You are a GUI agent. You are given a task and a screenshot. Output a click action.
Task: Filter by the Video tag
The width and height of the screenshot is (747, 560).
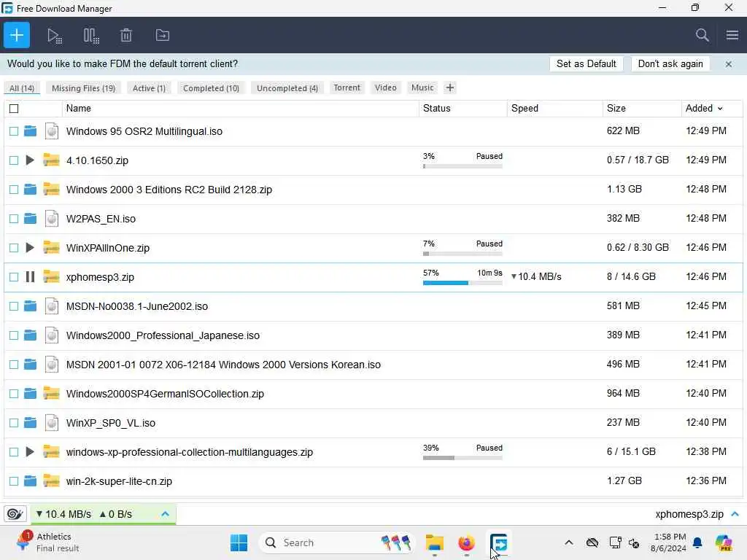click(x=385, y=87)
